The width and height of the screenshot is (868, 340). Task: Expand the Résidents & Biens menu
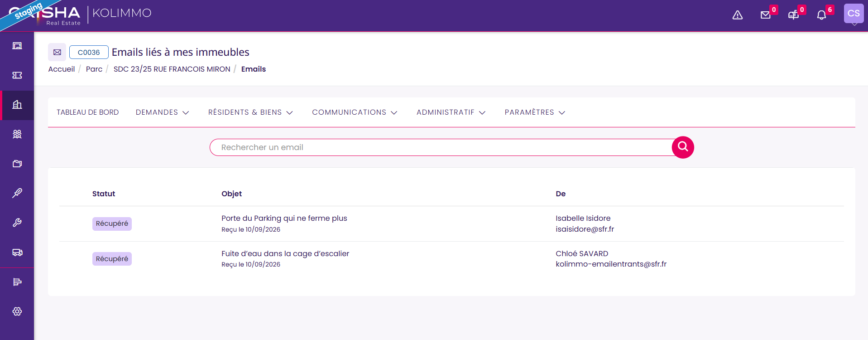pos(250,112)
